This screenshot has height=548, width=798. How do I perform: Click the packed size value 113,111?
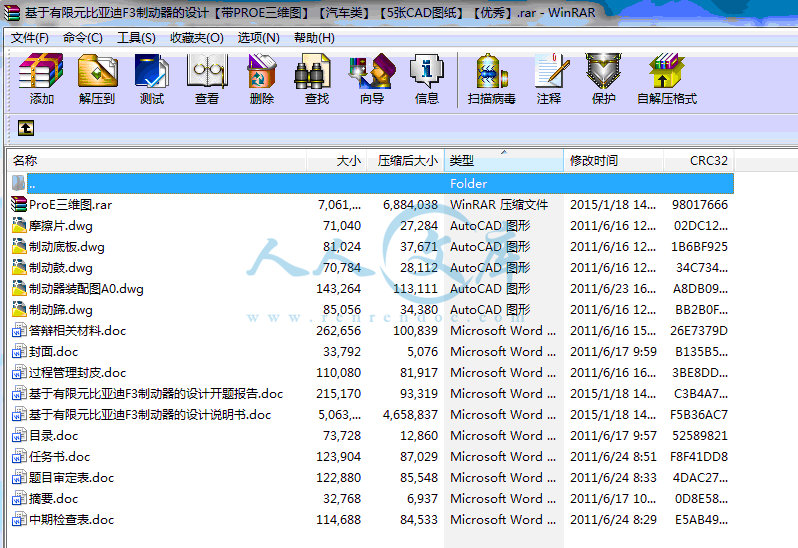coord(415,289)
